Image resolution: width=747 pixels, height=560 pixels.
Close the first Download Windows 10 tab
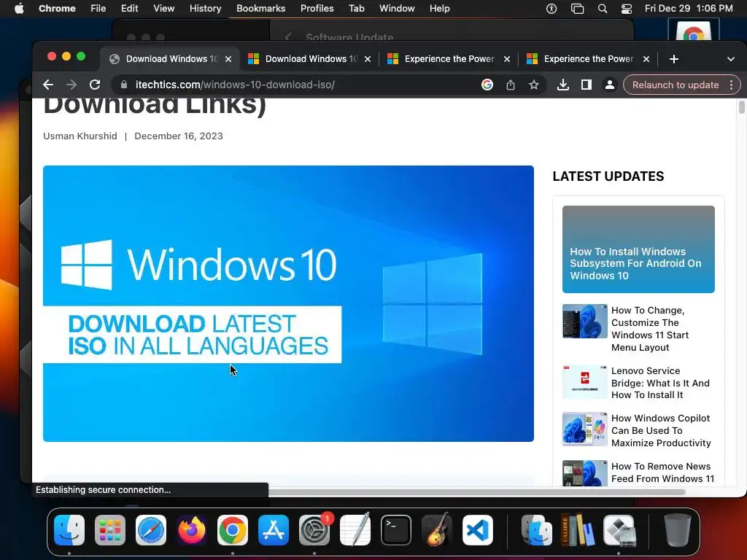pyautogui.click(x=228, y=59)
